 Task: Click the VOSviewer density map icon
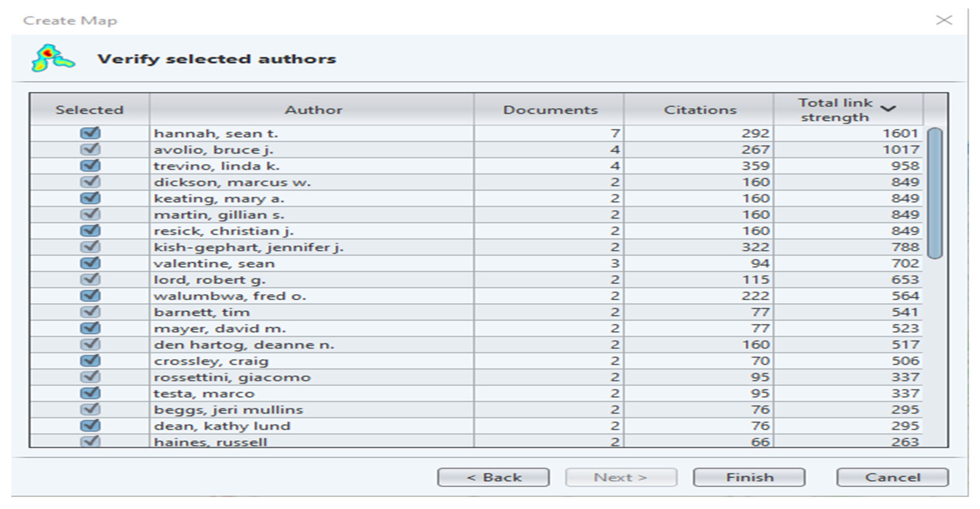[52, 58]
